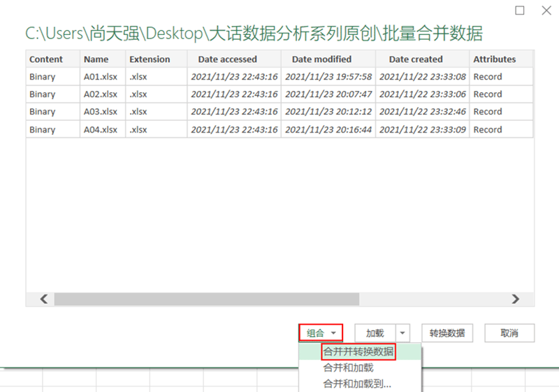Screen dimensions: 559x392
Task: Select the Content column header
Action: click(53, 59)
